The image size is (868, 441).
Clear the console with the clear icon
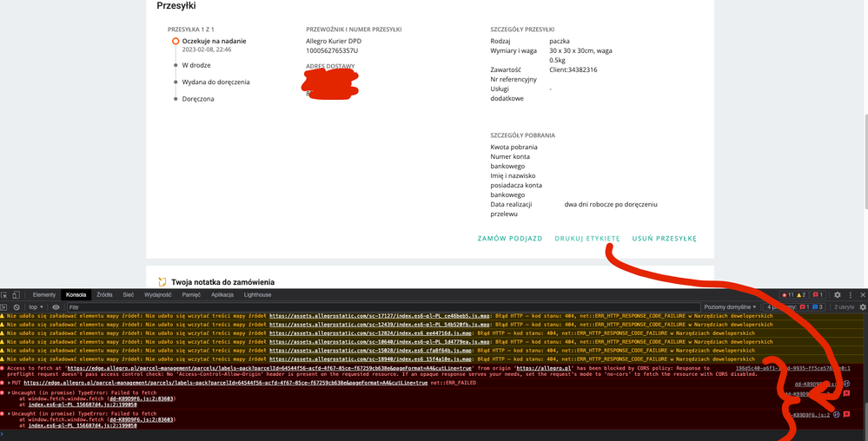17,306
